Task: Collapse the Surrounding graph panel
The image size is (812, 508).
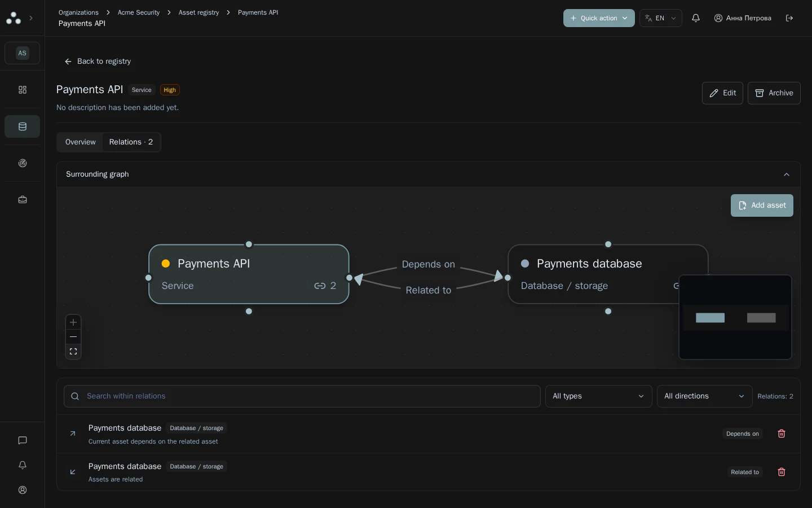Action: tap(787, 174)
